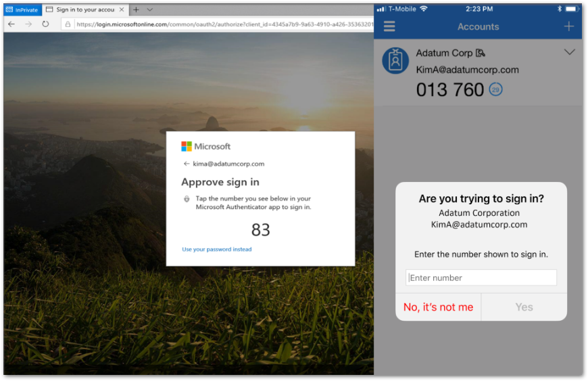Go back using arrow beside kima@adatumcorp.com
The width and height of the screenshot is (588, 381).
(x=187, y=164)
